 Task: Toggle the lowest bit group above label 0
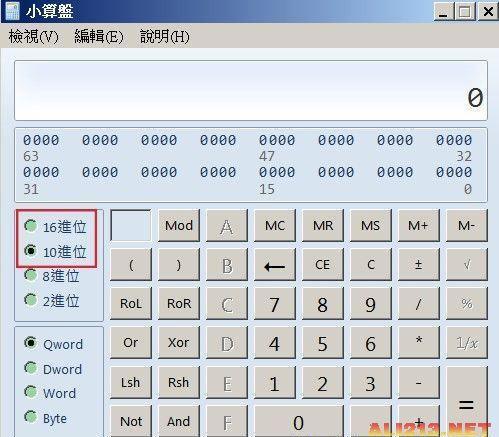tap(454, 172)
